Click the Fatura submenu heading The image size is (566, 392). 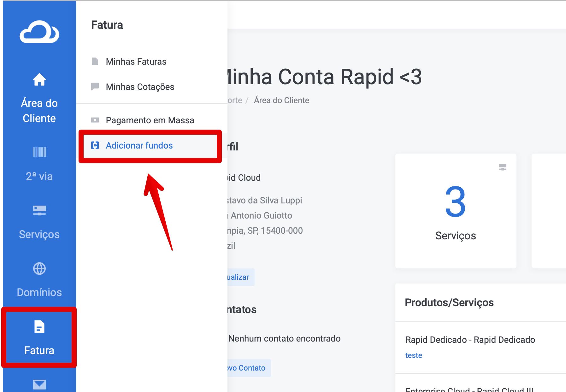point(107,25)
